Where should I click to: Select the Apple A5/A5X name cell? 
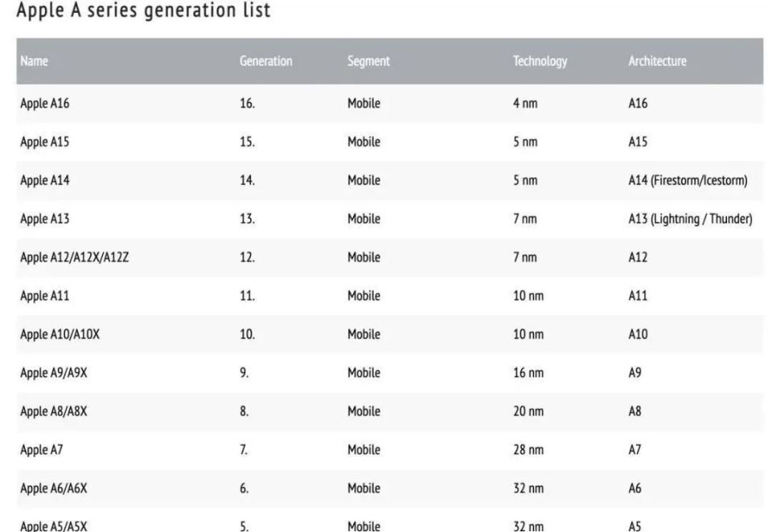[x=54, y=526]
